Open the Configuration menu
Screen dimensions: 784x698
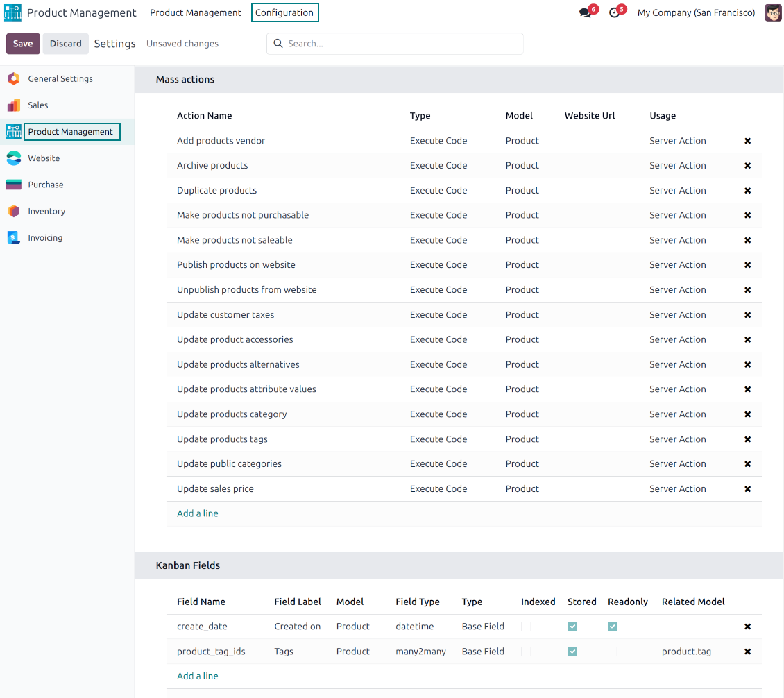[284, 12]
